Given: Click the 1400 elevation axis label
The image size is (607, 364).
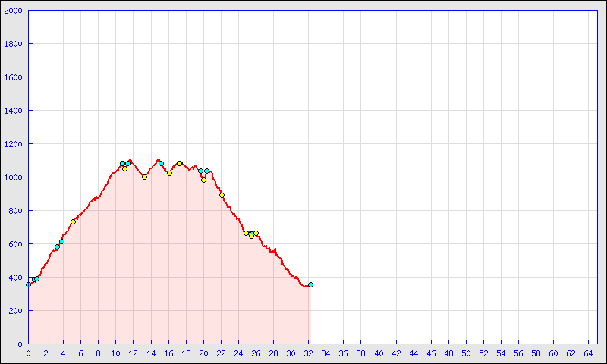Looking at the screenshot, I should (13, 111).
